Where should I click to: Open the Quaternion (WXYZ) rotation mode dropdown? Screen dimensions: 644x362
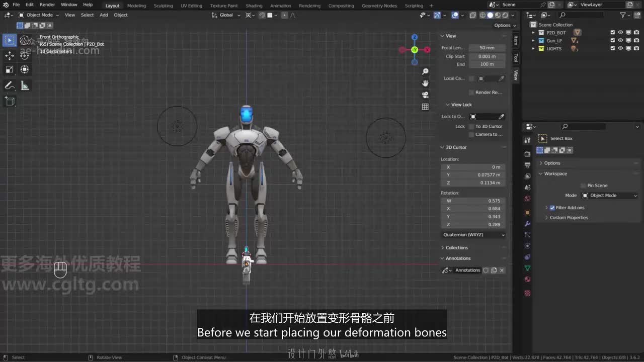click(473, 235)
